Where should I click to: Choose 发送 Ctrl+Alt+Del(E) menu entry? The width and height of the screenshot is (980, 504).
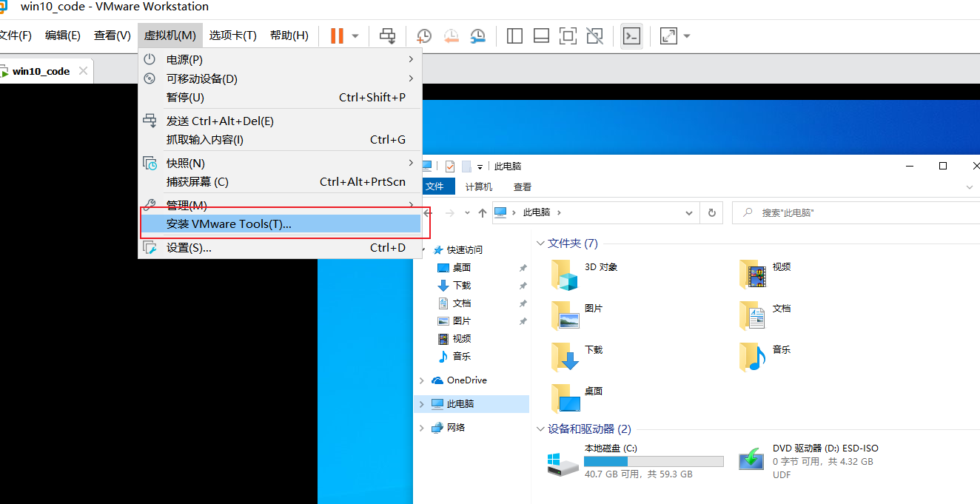pyautogui.click(x=280, y=121)
